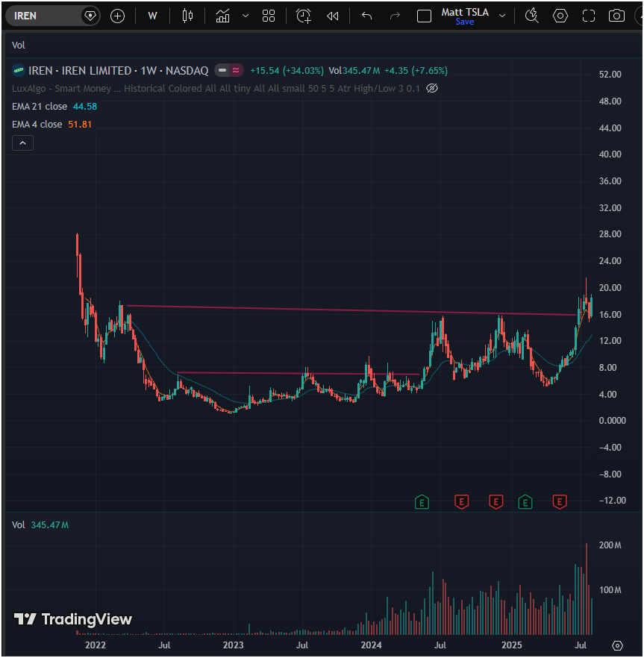Select the LuxAlgo Smart Money indicator legend
644x658 pixels.
click(216, 89)
